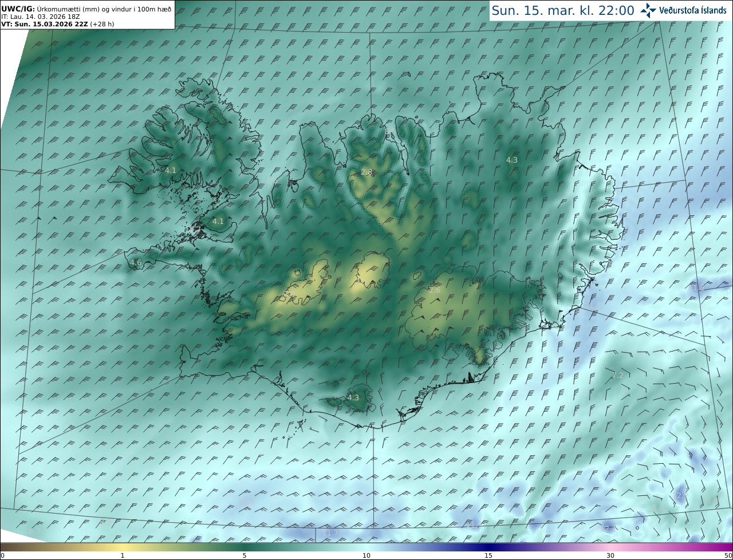Click the 5 label on the color scale
The height and width of the screenshot is (560, 733).
pos(245,555)
